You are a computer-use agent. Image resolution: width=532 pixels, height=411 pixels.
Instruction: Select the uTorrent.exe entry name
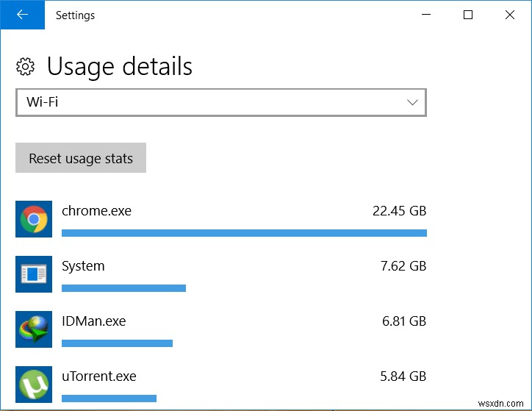click(x=99, y=376)
